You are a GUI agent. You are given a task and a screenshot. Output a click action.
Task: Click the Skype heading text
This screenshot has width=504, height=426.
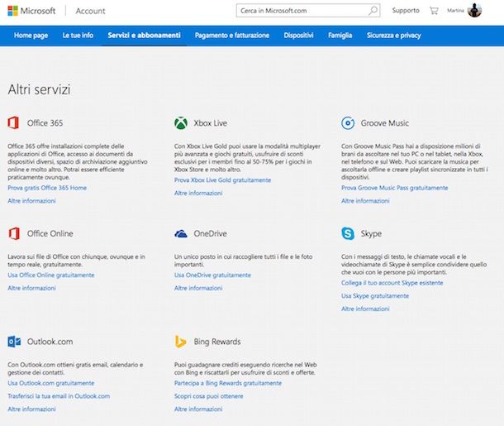point(371,233)
